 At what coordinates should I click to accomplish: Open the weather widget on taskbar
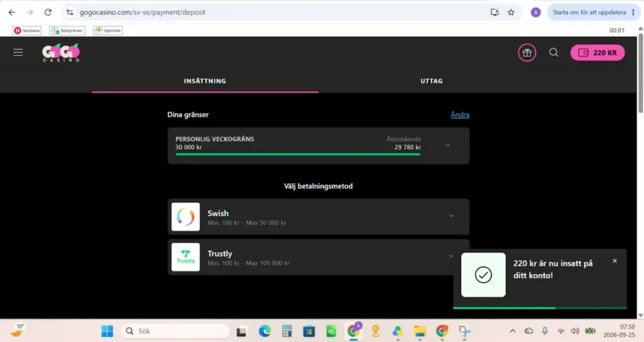[17, 330]
